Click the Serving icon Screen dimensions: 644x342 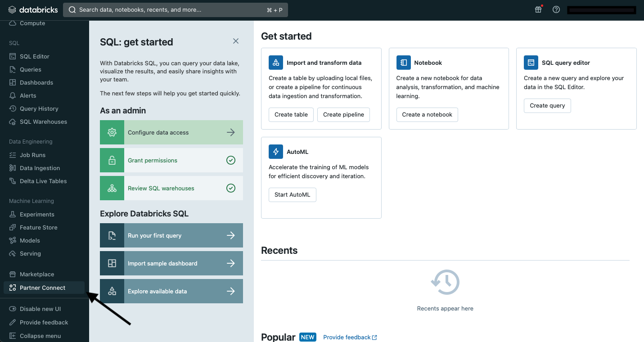click(x=13, y=253)
